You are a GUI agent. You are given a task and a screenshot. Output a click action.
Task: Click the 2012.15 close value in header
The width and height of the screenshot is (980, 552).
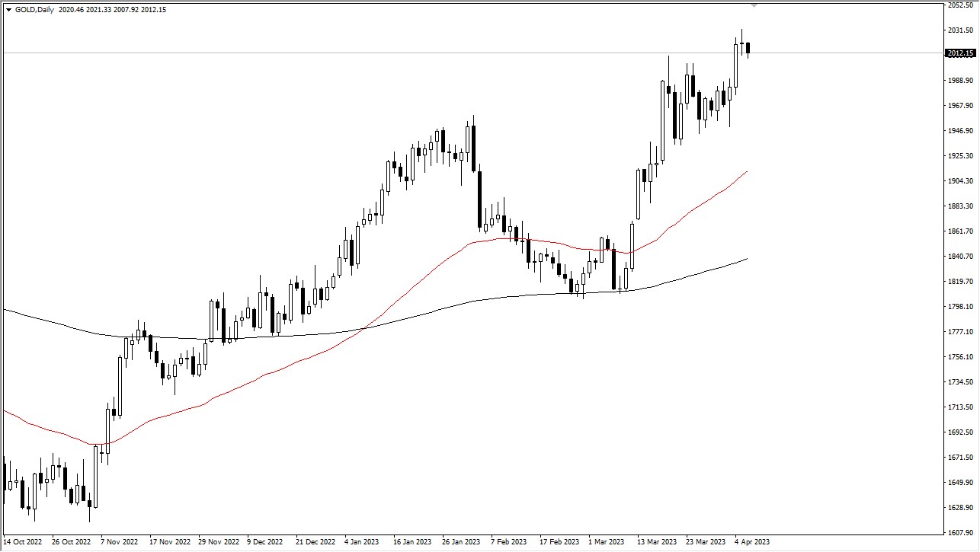point(153,10)
